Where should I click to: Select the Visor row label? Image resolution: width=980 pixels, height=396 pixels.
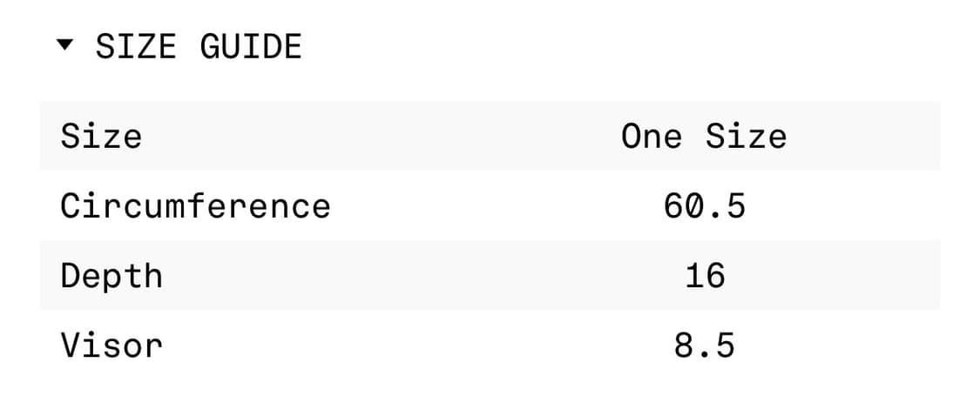(x=112, y=346)
